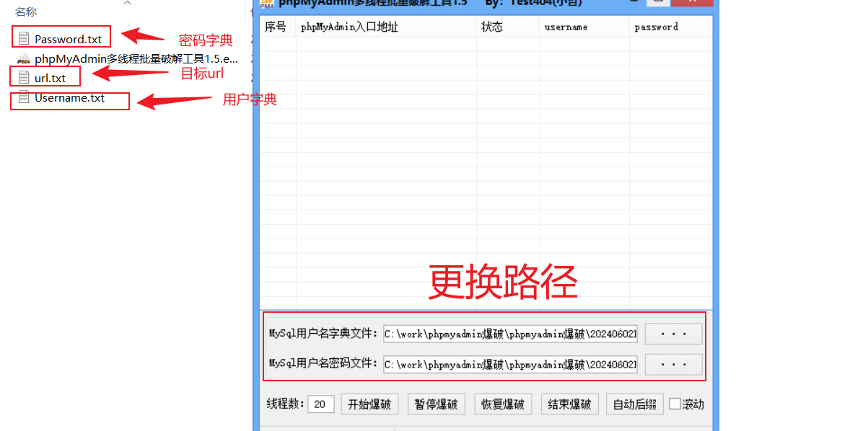Click the MySql用户名密码文件 path field
Screen dimensions: 868x431
tap(510, 365)
